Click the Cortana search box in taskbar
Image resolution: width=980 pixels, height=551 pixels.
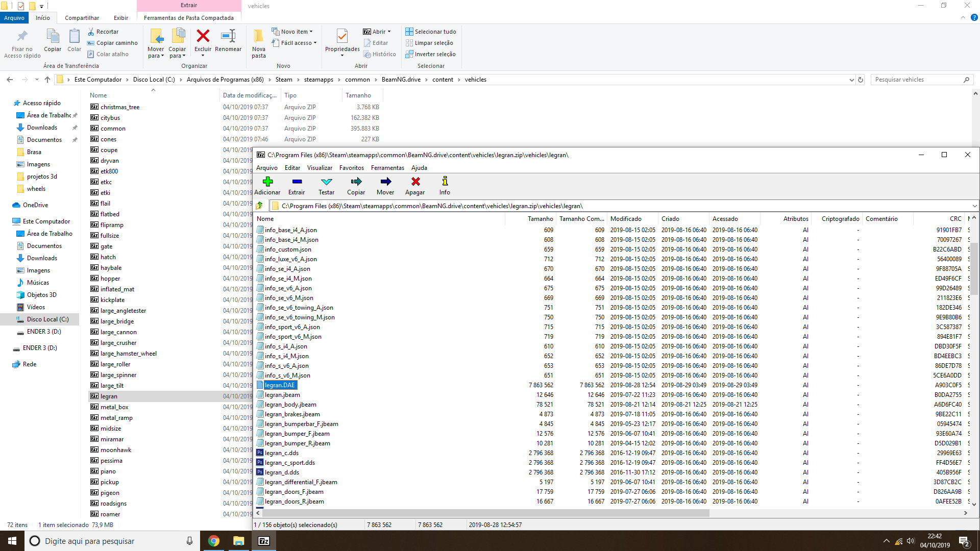click(111, 541)
